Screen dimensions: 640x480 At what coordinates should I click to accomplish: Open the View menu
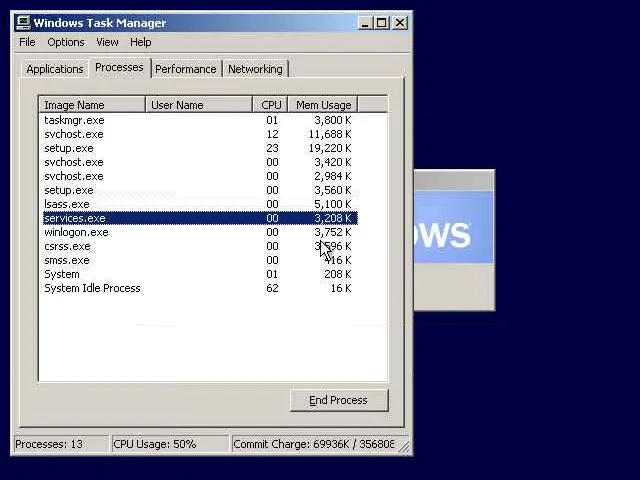click(107, 42)
